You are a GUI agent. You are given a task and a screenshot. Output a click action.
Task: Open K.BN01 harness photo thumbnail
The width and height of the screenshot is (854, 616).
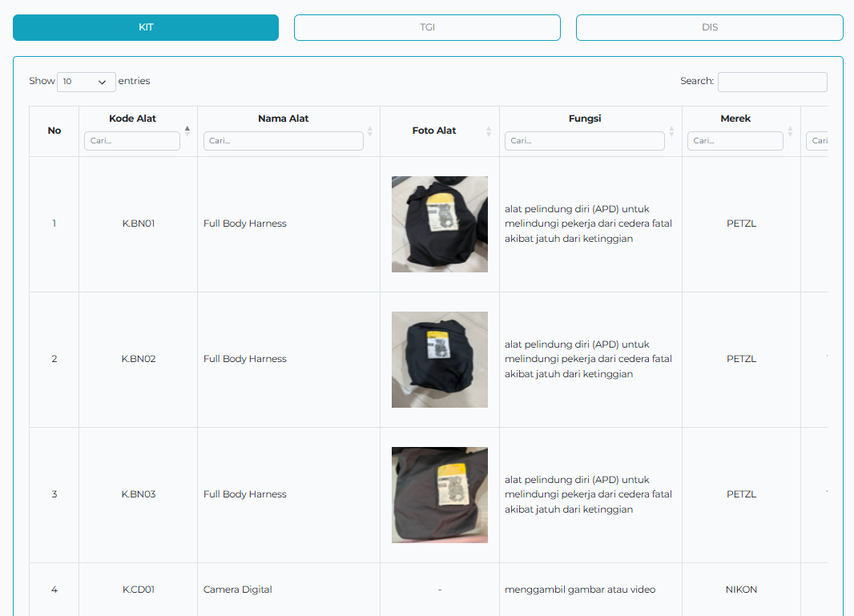(x=440, y=223)
